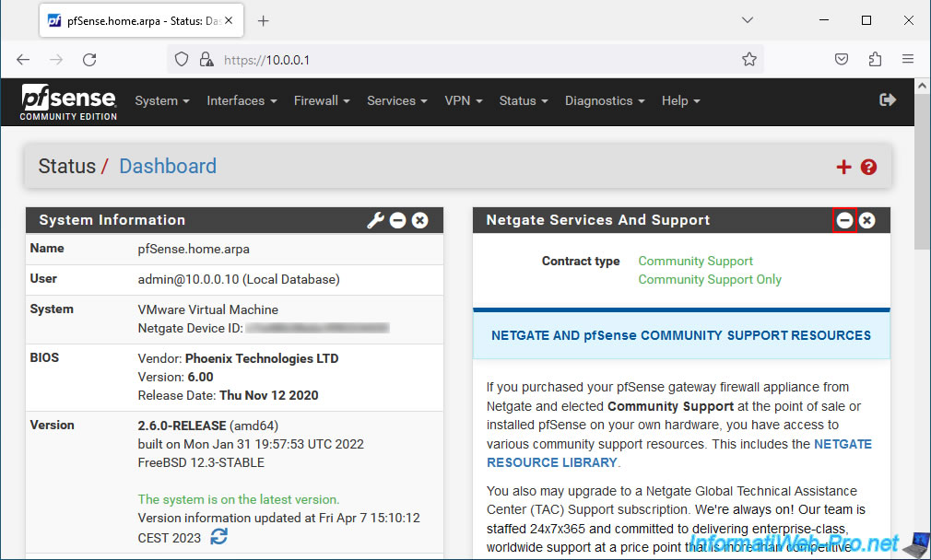Minimize the System Information widget
This screenshot has width=931, height=560.
coord(398,220)
